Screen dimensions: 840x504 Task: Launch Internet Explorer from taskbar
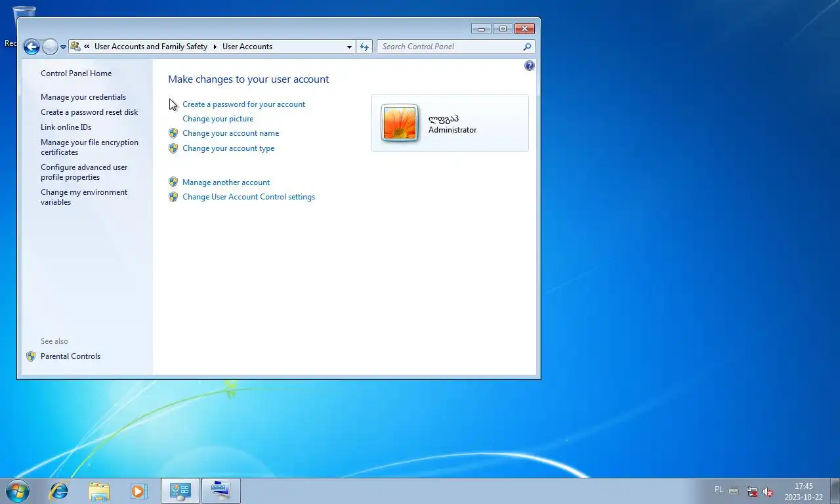click(59, 491)
